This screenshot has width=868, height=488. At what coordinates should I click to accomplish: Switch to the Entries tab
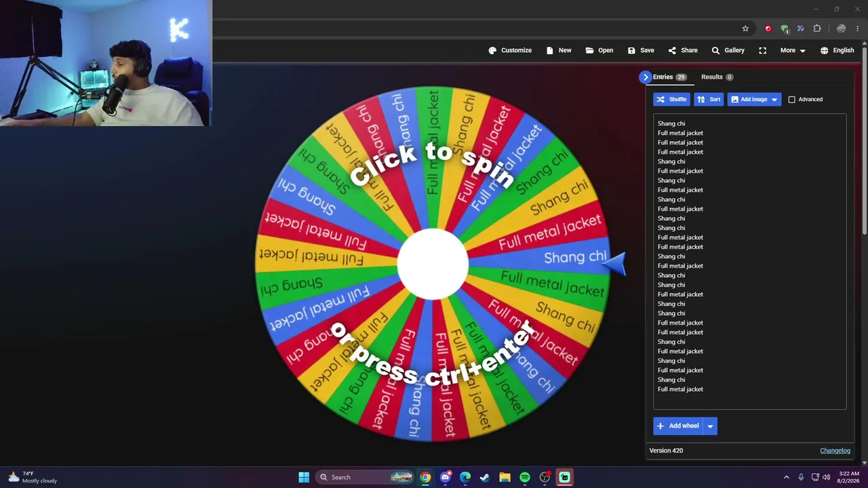pos(670,77)
